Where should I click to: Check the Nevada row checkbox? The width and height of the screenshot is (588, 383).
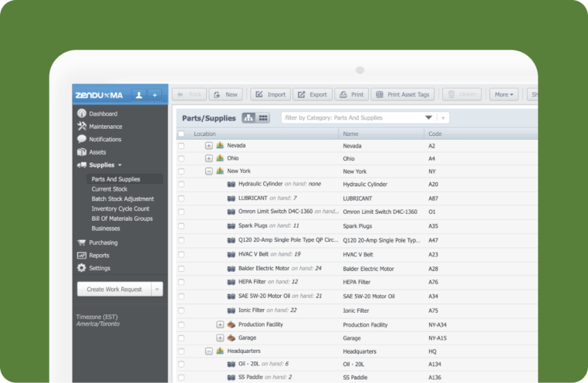pyautogui.click(x=181, y=145)
